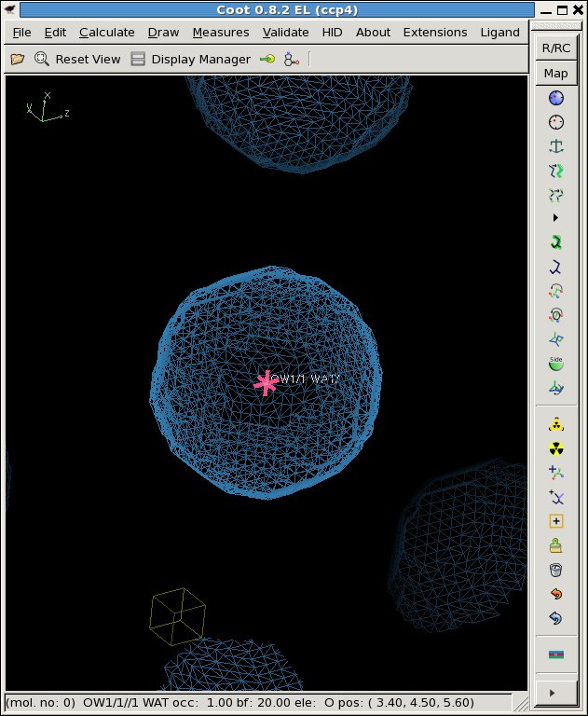Viewport: 588px width, 716px height.
Task: Open file using the folder icon
Action: point(17,59)
